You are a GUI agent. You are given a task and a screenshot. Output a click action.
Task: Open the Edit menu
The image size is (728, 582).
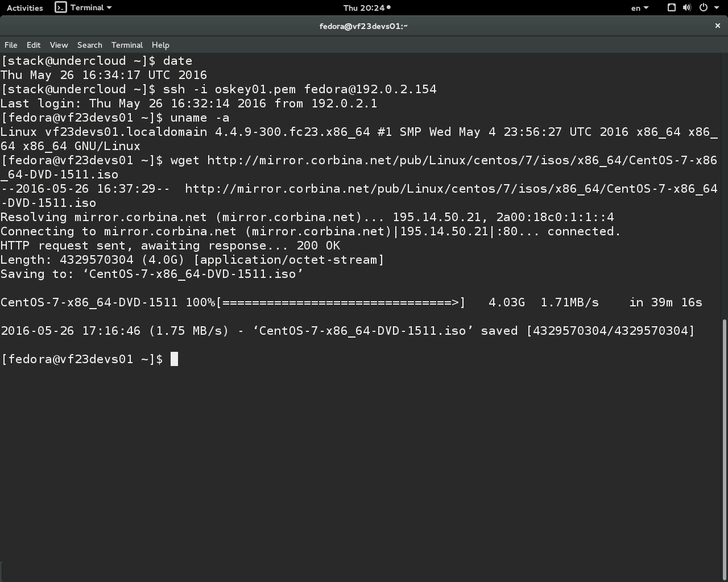tap(34, 45)
